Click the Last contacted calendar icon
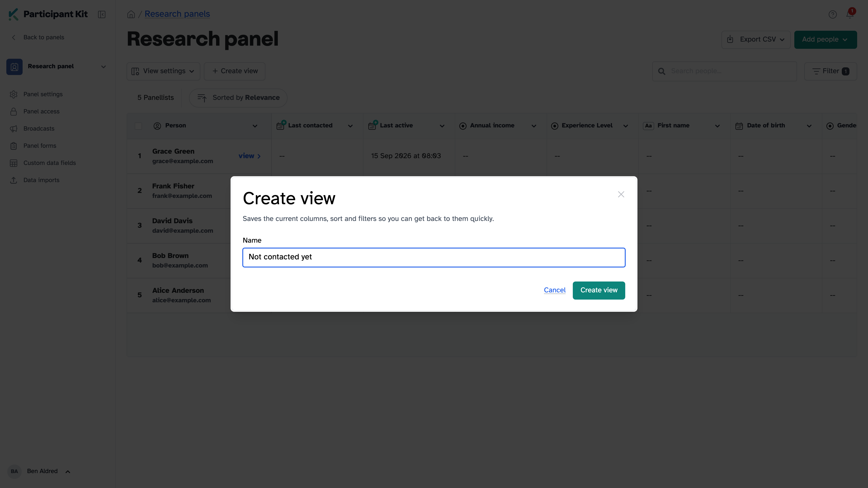 click(281, 125)
